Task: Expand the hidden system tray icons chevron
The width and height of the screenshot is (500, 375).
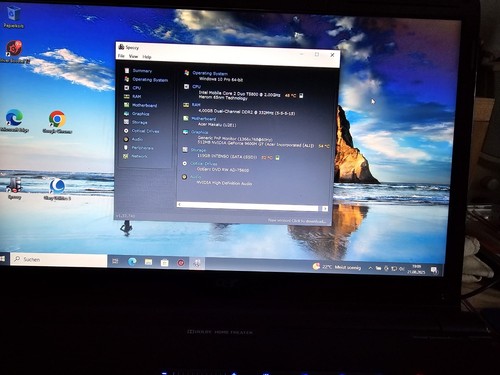Action: click(x=370, y=268)
